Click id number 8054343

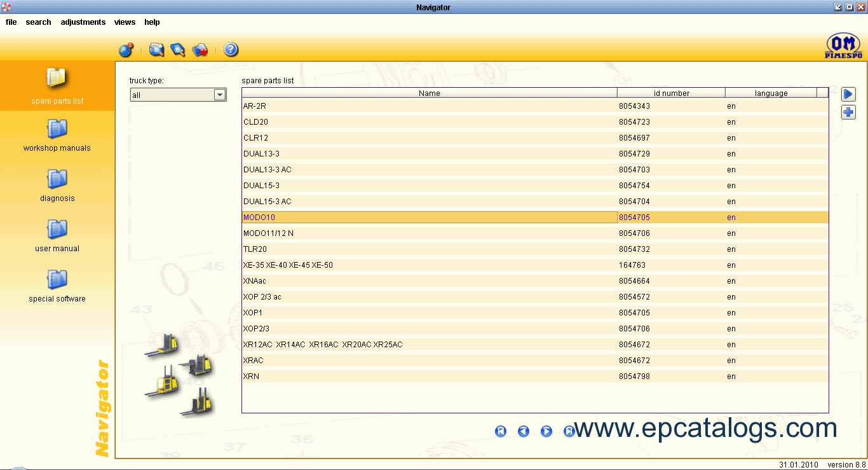634,106
